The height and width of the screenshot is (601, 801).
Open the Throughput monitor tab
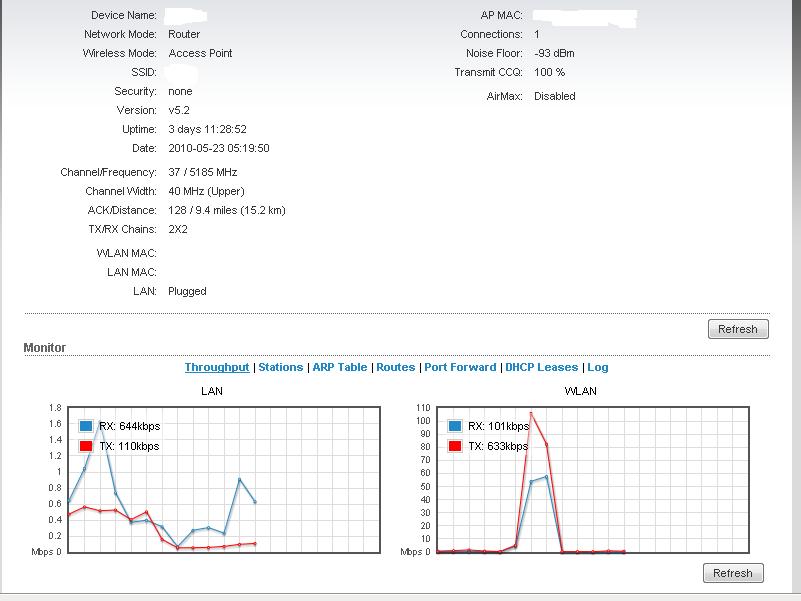tap(217, 367)
